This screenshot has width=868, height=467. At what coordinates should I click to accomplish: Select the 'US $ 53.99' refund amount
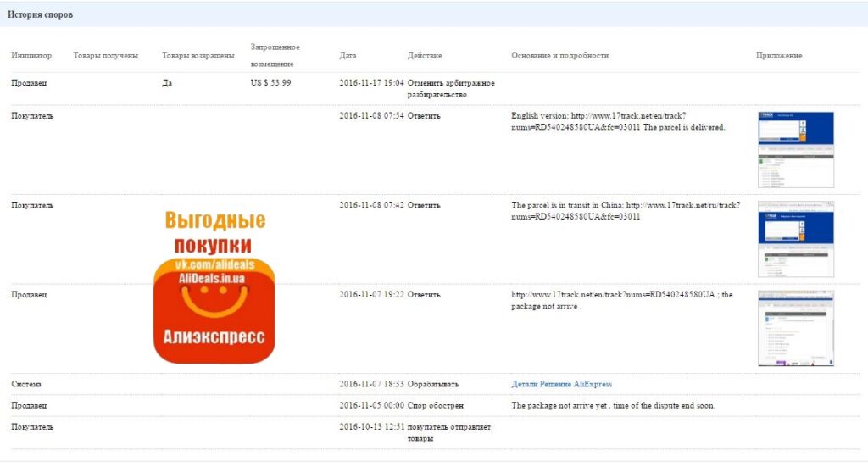click(x=270, y=82)
